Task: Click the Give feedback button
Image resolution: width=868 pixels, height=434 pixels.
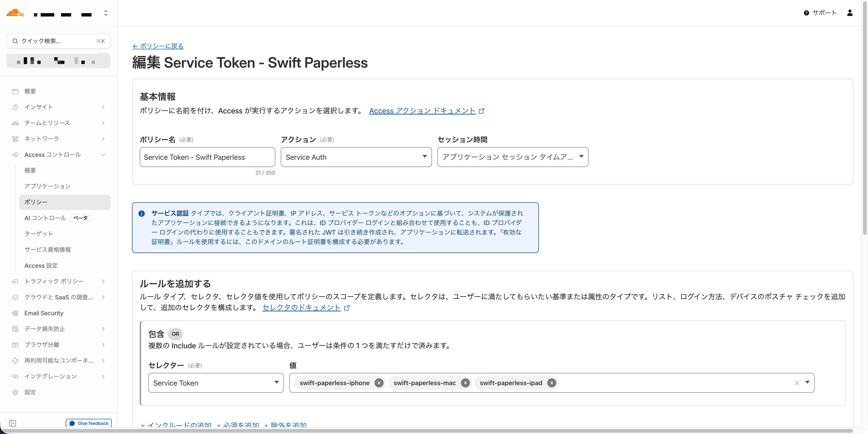Action: coord(89,423)
